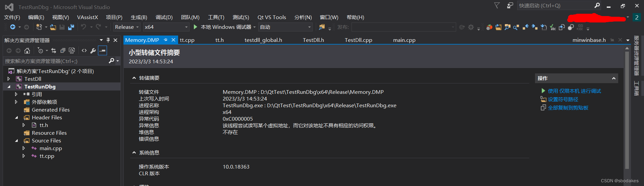
Task: Click the Send Feedback icon
Action: click(510, 5)
